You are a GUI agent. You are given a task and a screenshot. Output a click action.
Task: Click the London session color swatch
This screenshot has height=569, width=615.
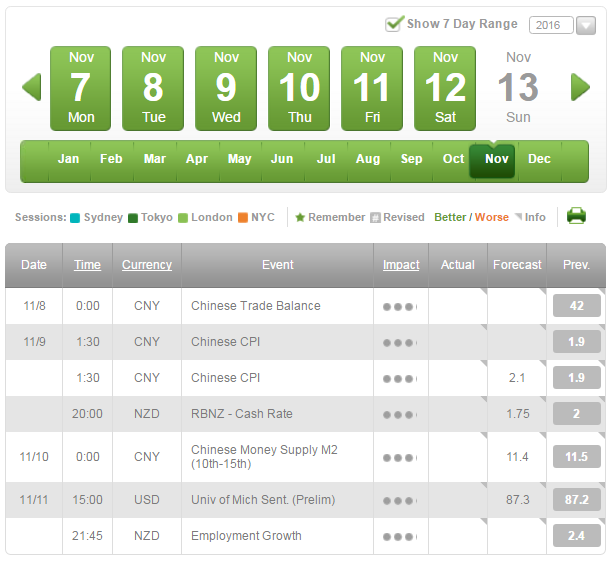tap(183, 218)
